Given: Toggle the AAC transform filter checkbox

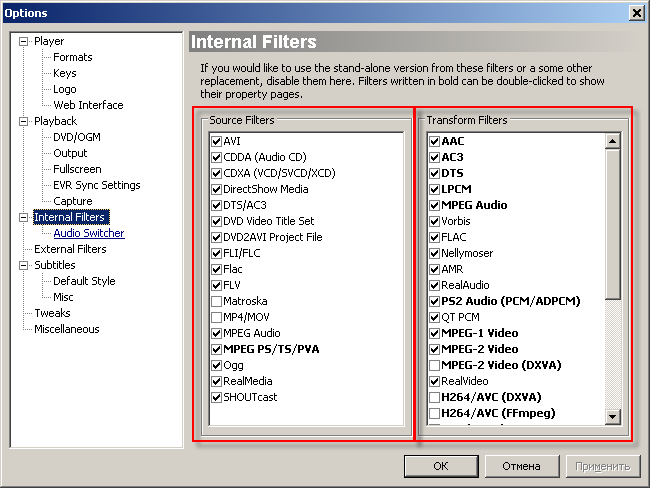Looking at the screenshot, I should point(434,141).
